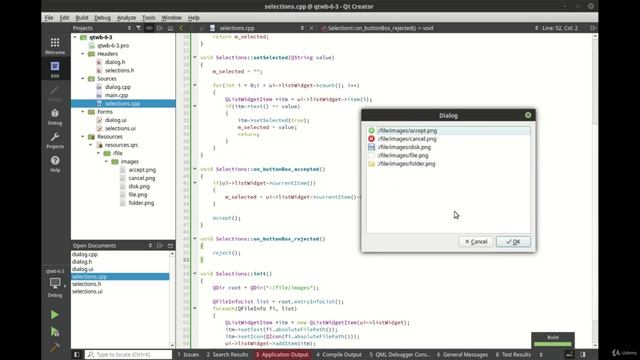This screenshot has width=640, height=360.
Task: Select cancel.png in project tree
Action: click(x=142, y=178)
